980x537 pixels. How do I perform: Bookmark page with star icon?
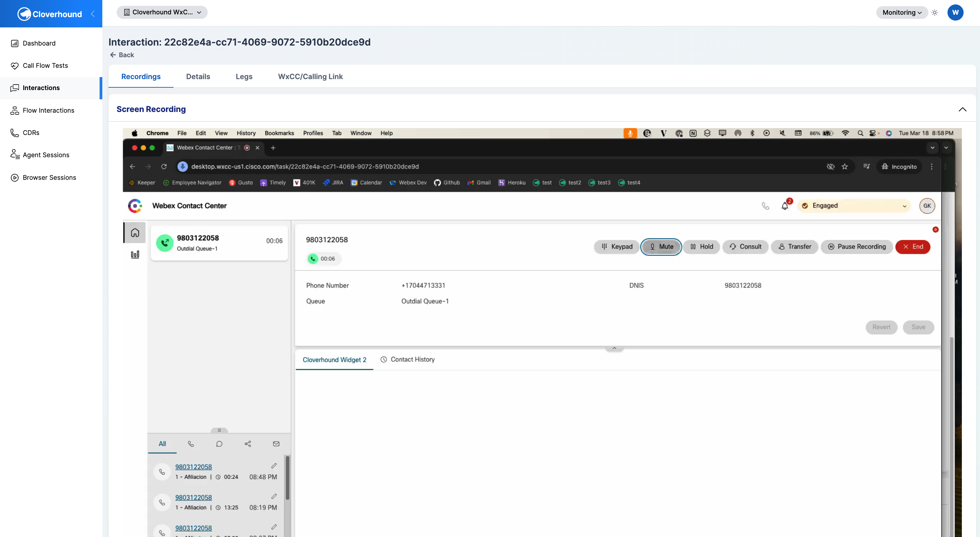pos(844,166)
